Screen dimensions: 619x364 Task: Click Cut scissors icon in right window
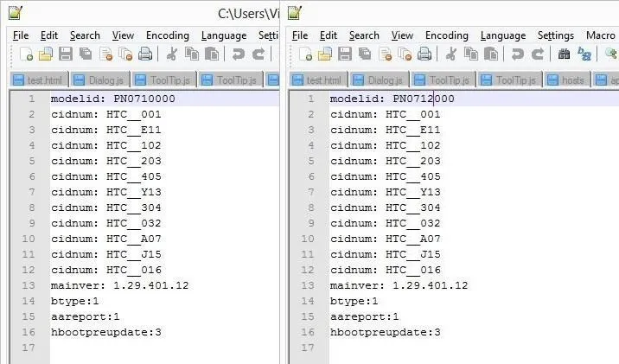[x=450, y=54]
